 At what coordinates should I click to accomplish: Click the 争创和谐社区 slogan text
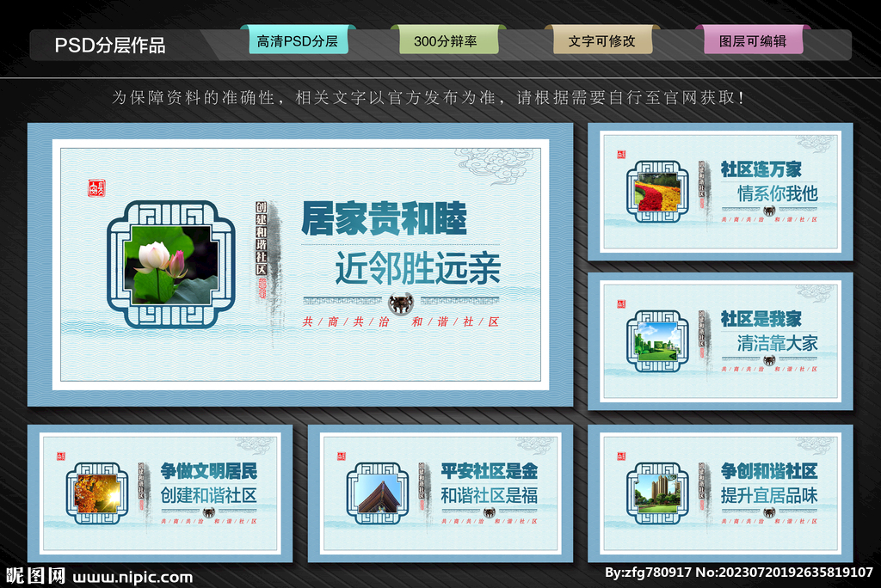[x=769, y=470]
